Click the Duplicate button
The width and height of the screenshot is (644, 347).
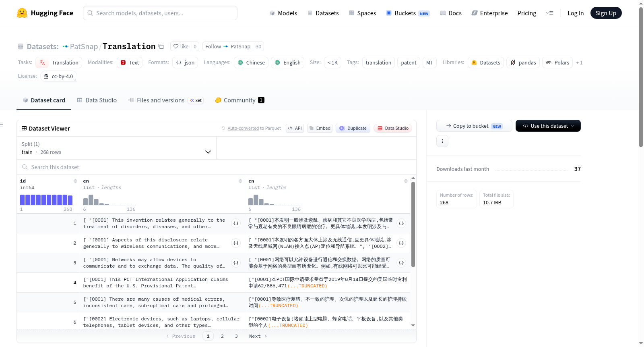tap(353, 128)
